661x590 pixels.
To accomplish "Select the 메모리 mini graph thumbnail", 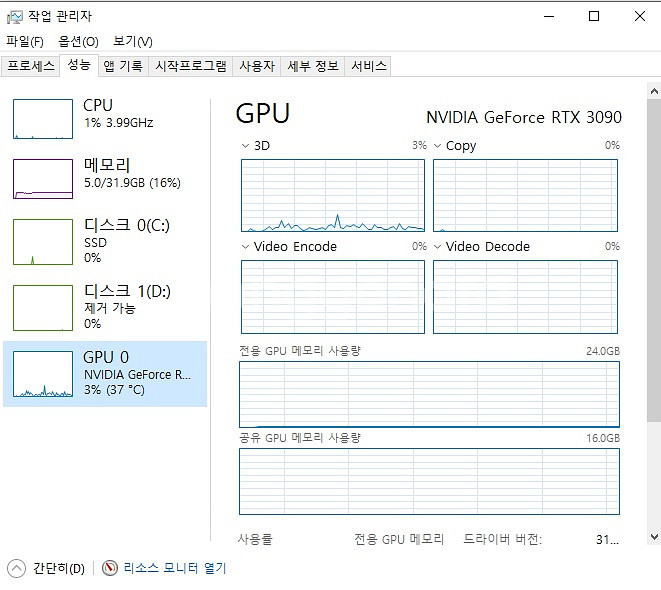I will (43, 179).
